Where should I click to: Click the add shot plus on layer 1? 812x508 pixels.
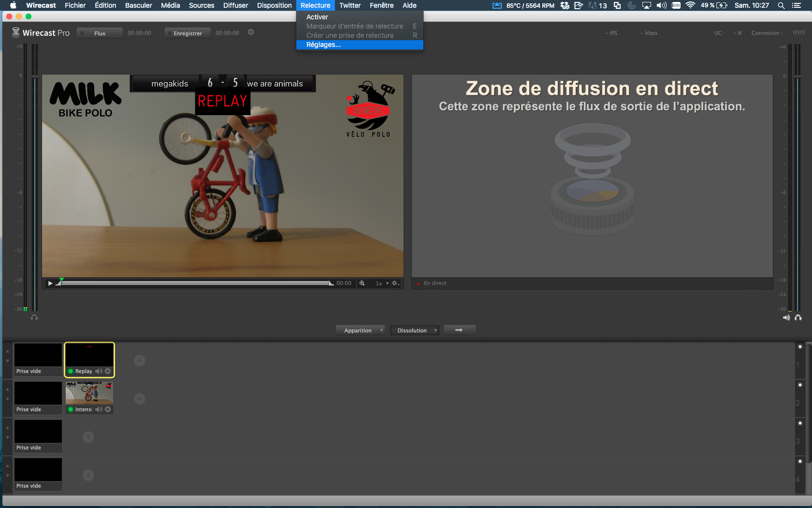point(140,360)
